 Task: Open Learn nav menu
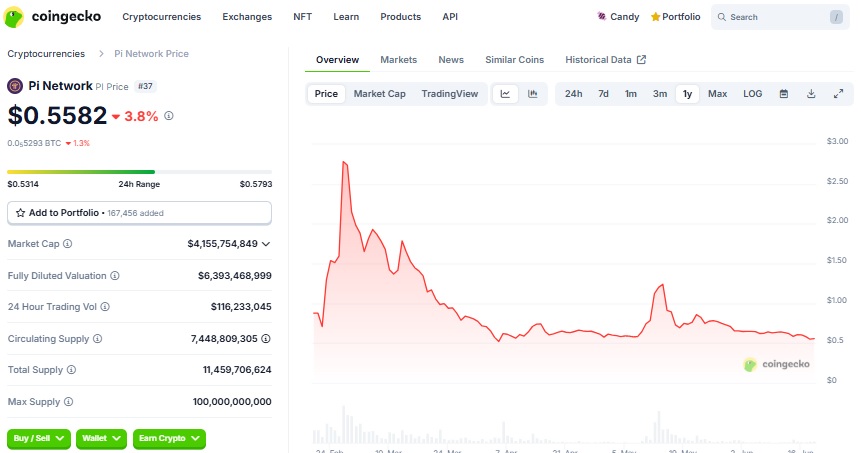point(346,17)
